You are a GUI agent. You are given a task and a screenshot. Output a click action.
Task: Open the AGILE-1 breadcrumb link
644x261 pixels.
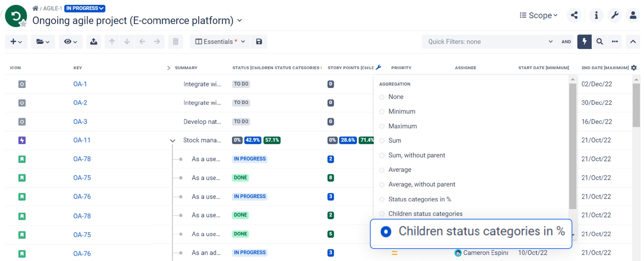click(53, 8)
